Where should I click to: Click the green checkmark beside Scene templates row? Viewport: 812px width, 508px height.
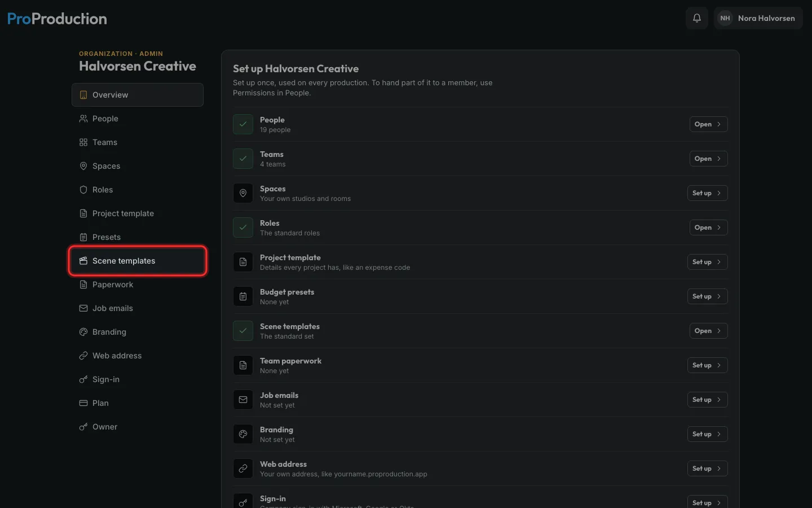[x=243, y=331]
